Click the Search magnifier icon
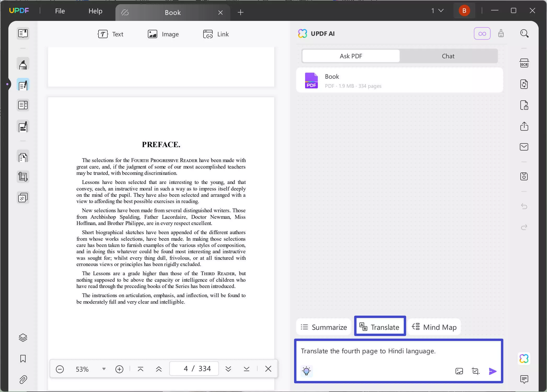547x392 pixels. point(524,33)
